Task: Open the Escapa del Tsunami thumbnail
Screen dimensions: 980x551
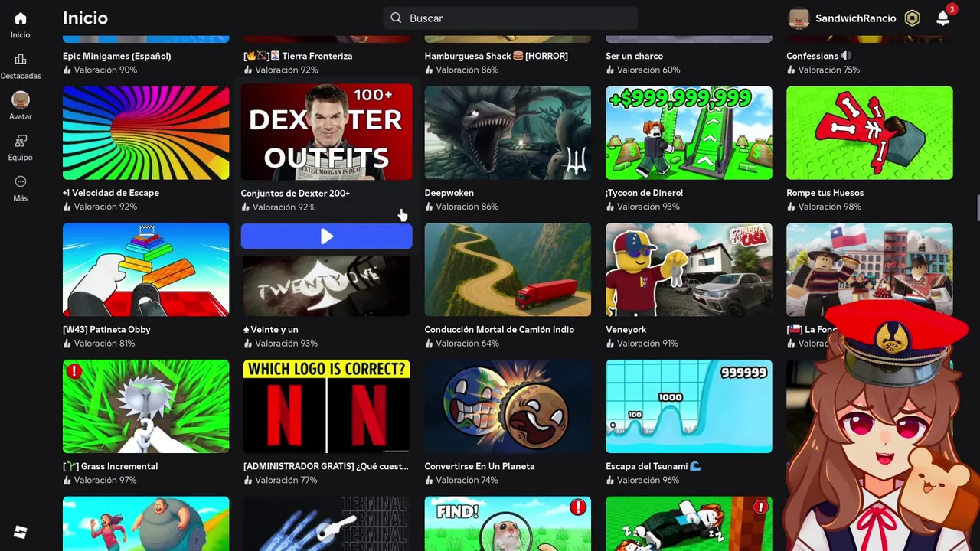Action: pos(688,406)
